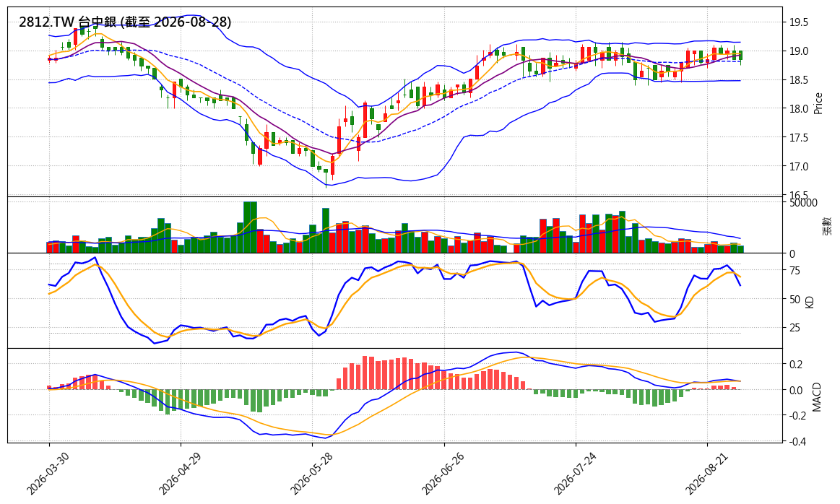Click the 18.0 price axis tick
The width and height of the screenshot is (840, 504).
(x=798, y=109)
